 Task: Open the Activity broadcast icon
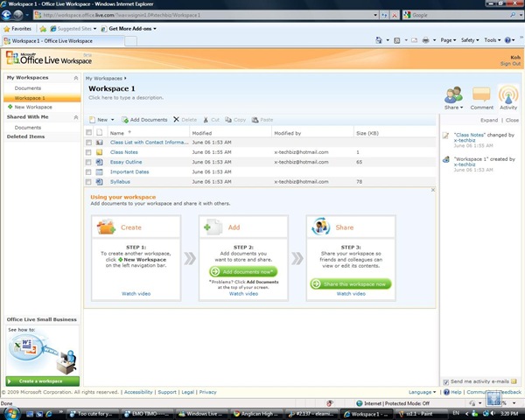tap(508, 94)
